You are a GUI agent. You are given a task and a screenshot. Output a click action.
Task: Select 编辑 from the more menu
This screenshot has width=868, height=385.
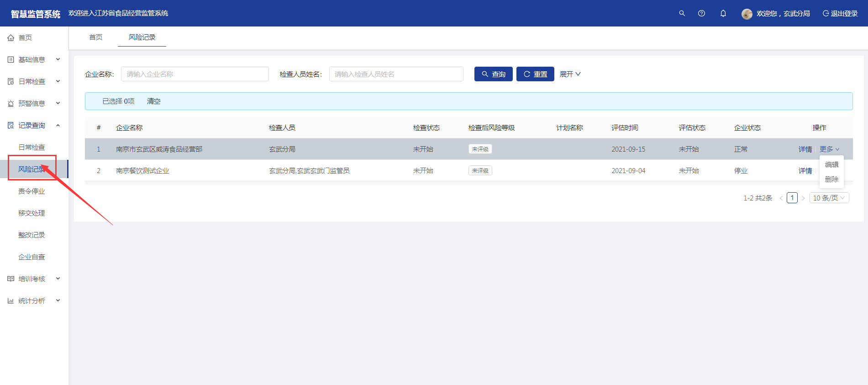tap(831, 164)
